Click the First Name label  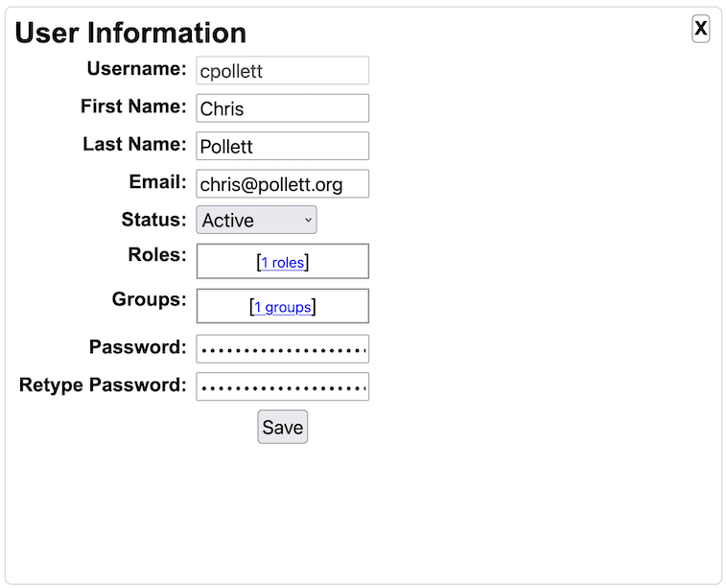point(133,106)
